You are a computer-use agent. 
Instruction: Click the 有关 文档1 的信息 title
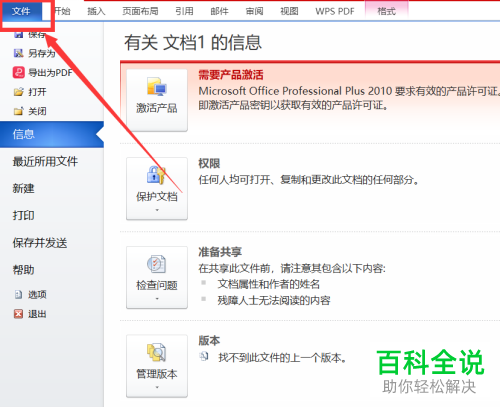[193, 43]
